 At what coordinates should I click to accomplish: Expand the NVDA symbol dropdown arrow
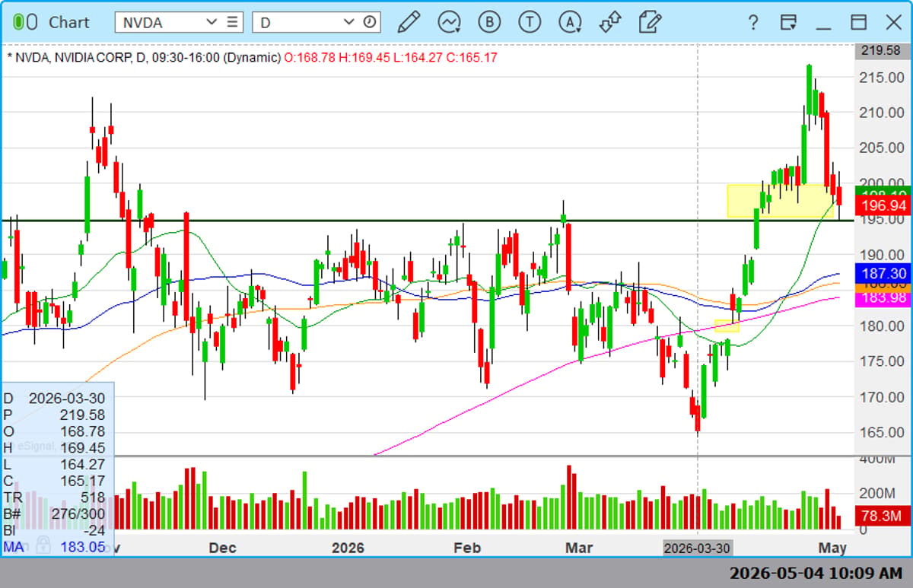(x=212, y=22)
